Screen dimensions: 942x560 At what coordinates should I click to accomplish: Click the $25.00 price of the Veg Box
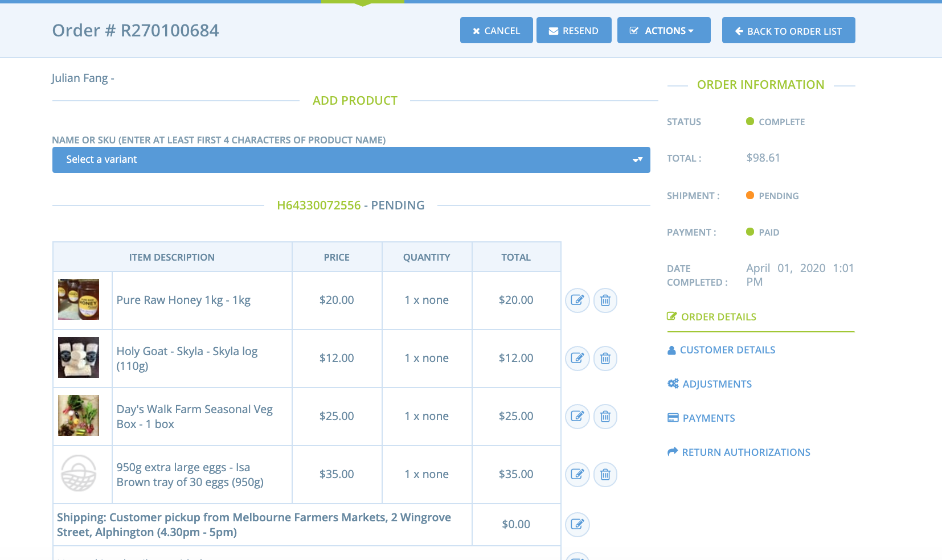pos(337,416)
